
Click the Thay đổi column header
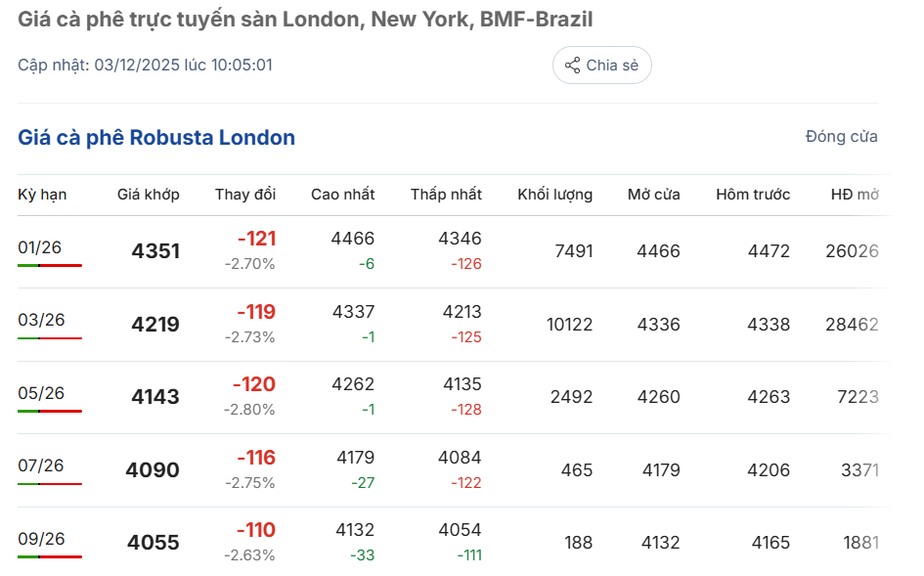pyautogui.click(x=245, y=195)
